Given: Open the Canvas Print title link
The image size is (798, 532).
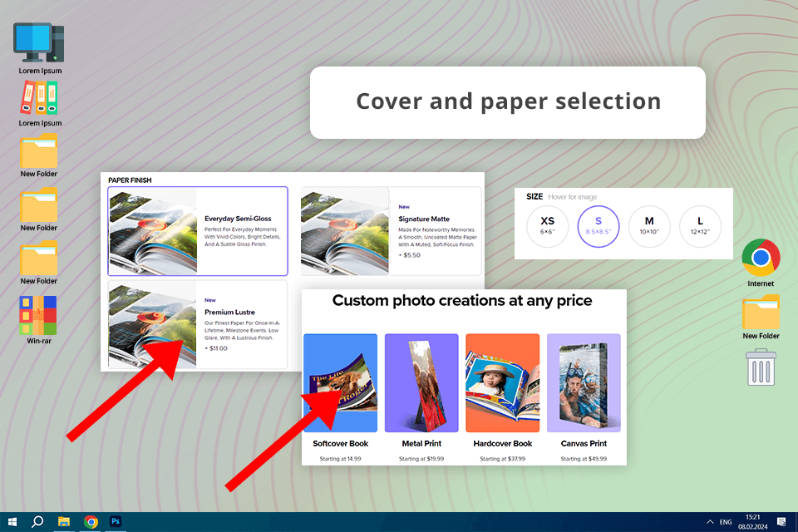Looking at the screenshot, I should pos(584,443).
